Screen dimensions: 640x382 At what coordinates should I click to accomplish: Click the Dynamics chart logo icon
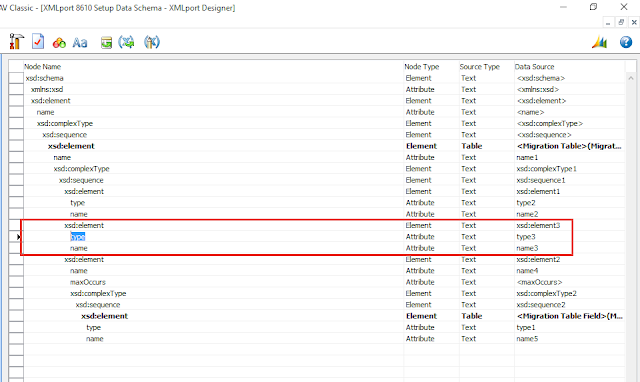coord(600,42)
